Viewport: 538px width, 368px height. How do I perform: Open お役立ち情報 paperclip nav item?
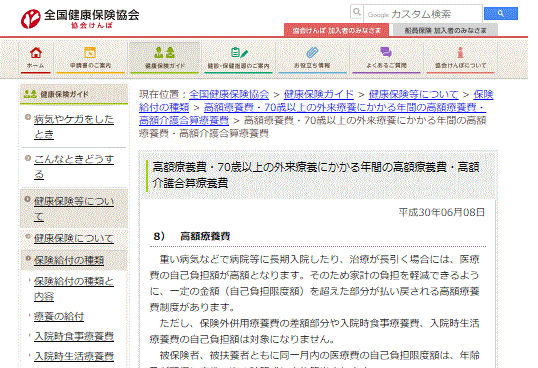[312, 58]
